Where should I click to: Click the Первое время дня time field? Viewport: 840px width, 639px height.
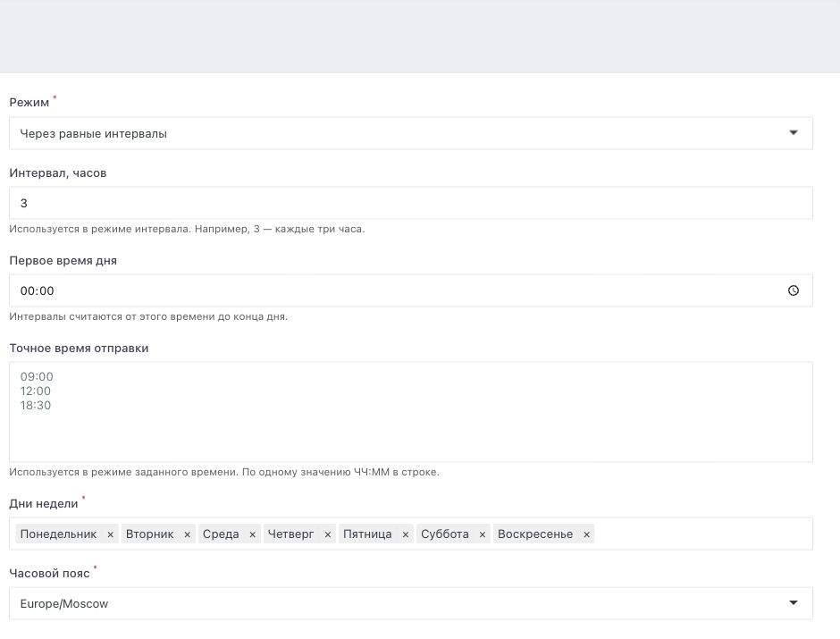411,290
